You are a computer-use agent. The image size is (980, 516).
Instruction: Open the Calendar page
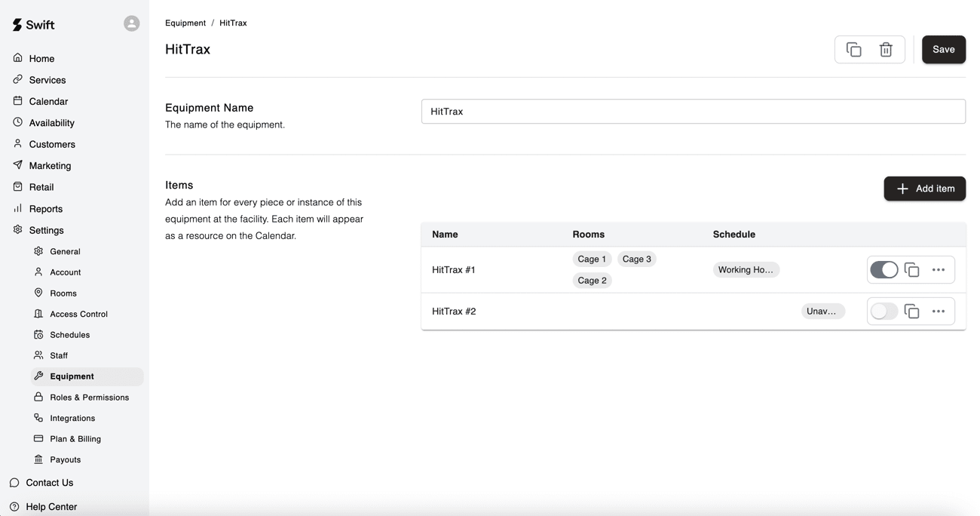[x=48, y=101]
